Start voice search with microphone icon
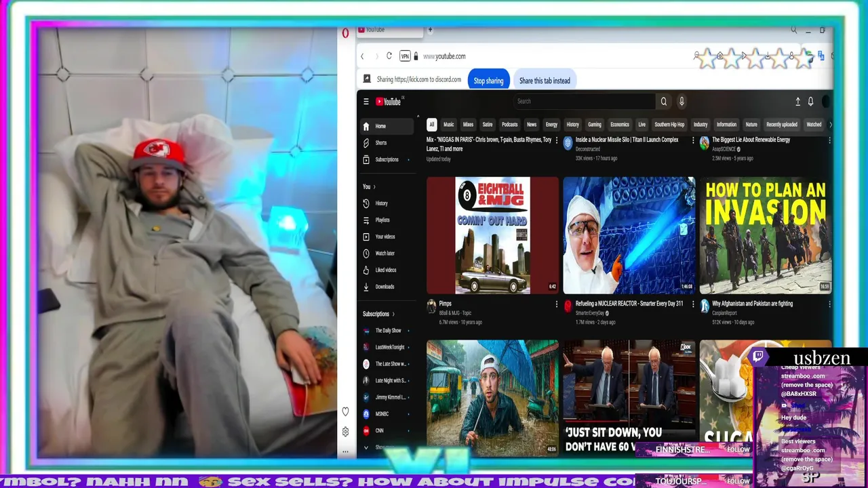Image resolution: width=868 pixels, height=488 pixels. click(x=682, y=102)
